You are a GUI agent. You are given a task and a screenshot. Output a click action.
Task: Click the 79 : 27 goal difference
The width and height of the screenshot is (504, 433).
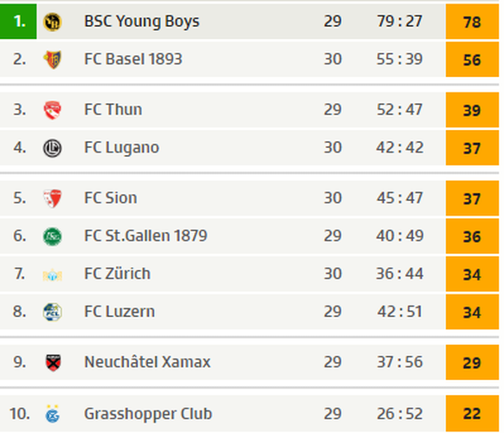pyautogui.click(x=399, y=22)
